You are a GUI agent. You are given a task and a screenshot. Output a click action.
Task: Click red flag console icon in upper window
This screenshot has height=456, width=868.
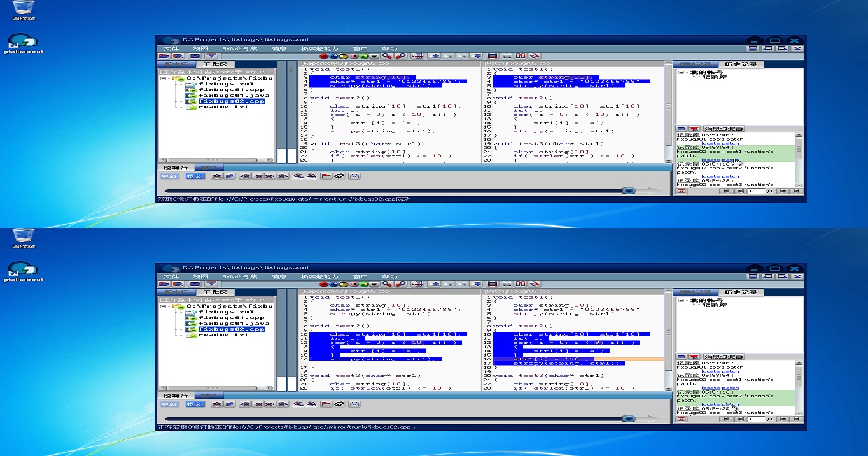(326, 176)
